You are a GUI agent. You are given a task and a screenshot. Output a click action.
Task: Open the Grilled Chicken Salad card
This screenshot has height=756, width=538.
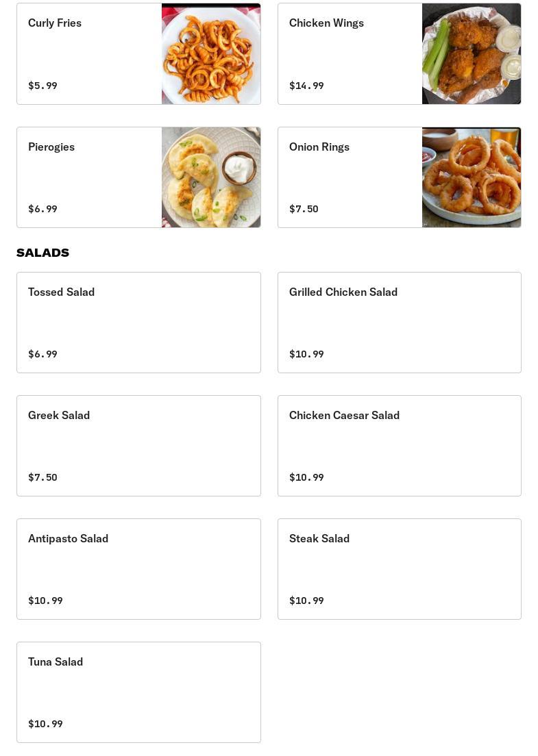click(399, 323)
